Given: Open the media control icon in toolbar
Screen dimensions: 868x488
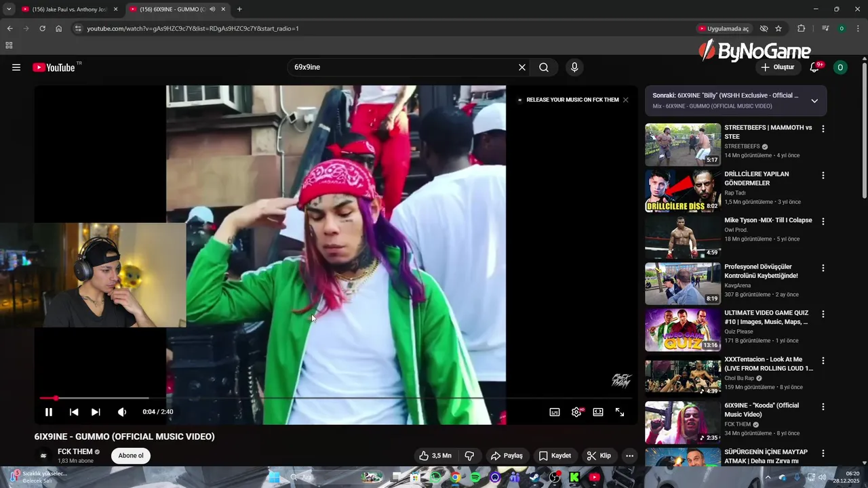Looking at the screenshot, I should (x=825, y=28).
